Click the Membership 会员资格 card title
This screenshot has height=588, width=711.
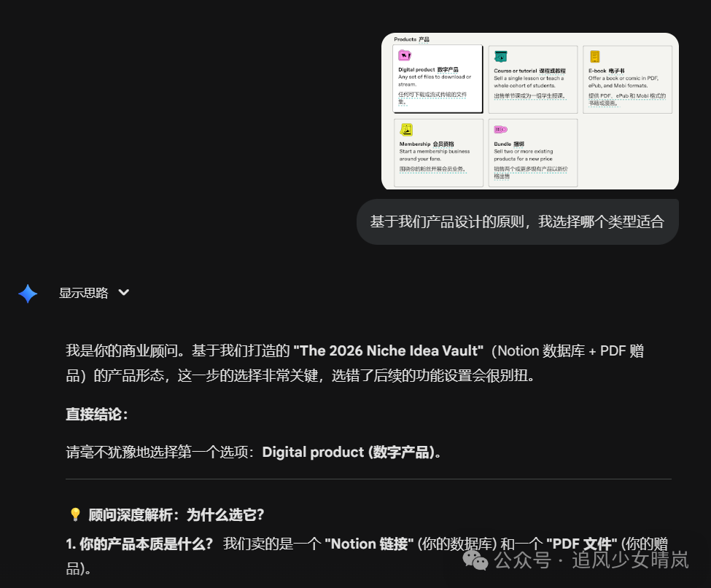[427, 144]
